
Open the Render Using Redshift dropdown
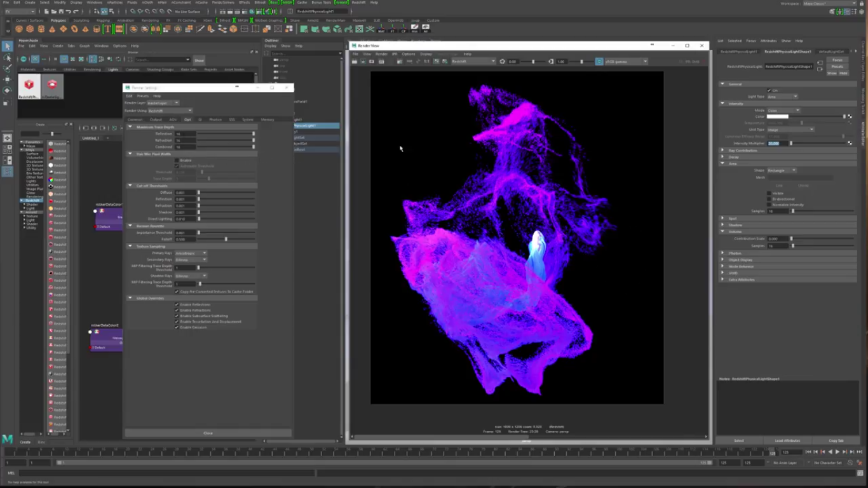pos(170,111)
